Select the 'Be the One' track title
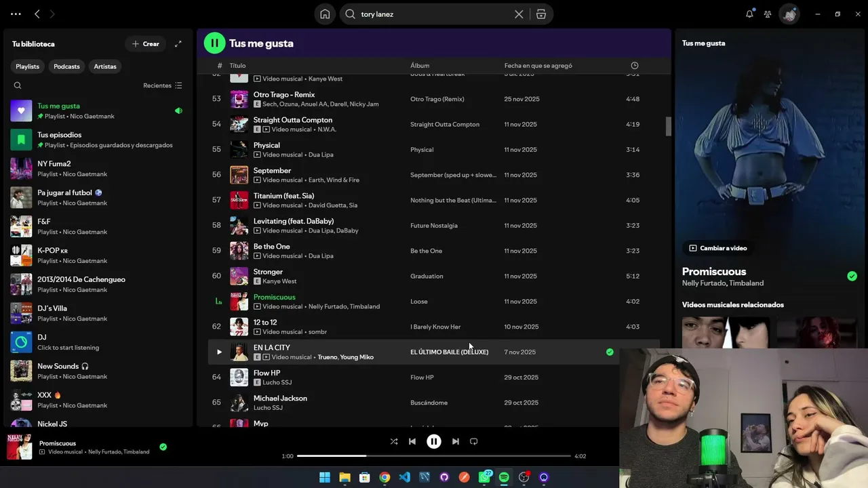 click(272, 247)
